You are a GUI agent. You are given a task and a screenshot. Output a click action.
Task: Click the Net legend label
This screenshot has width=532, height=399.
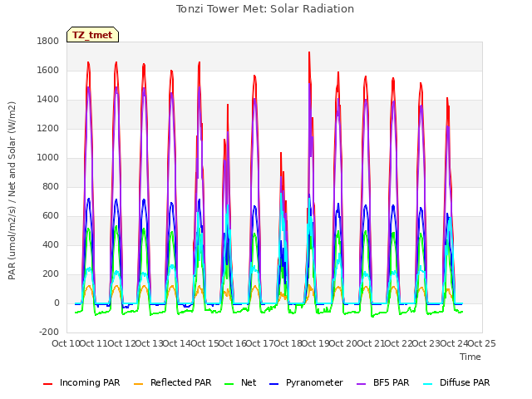249,382
